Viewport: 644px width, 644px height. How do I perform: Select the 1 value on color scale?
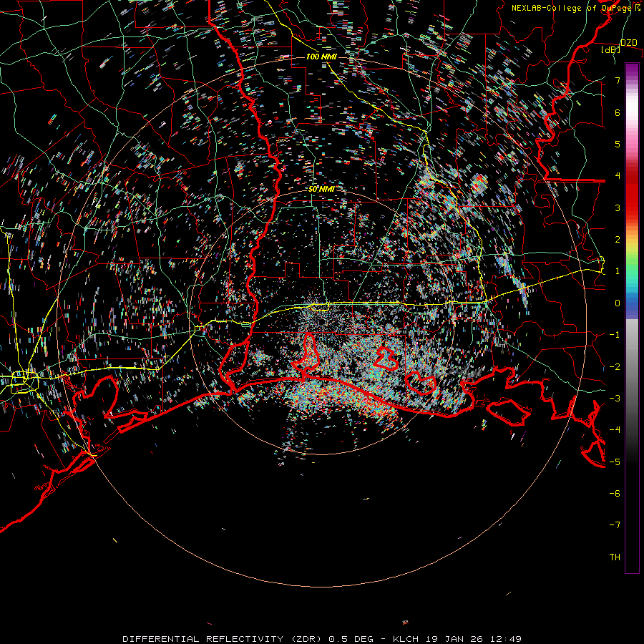pyautogui.click(x=618, y=271)
